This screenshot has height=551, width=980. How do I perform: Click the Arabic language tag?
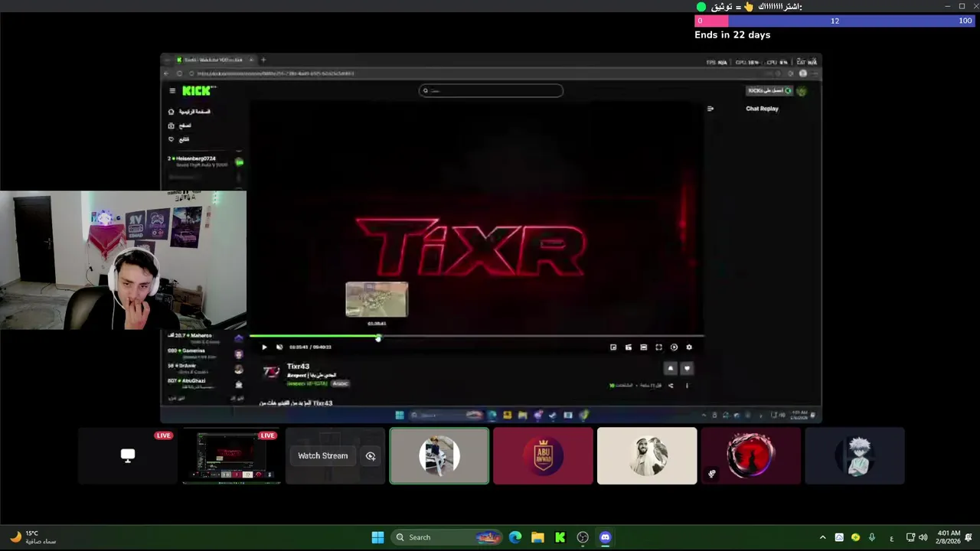click(340, 384)
